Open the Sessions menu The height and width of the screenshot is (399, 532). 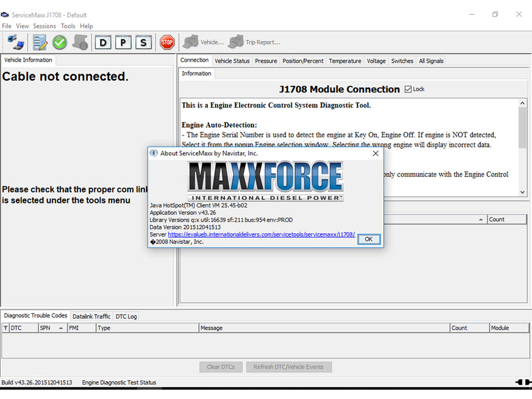click(44, 26)
